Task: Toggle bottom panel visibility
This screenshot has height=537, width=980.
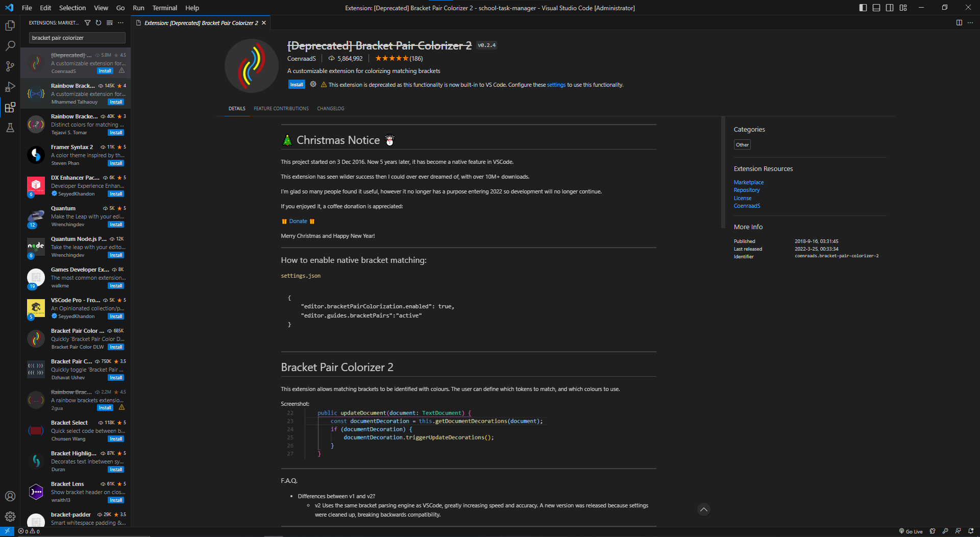Action: coord(876,8)
